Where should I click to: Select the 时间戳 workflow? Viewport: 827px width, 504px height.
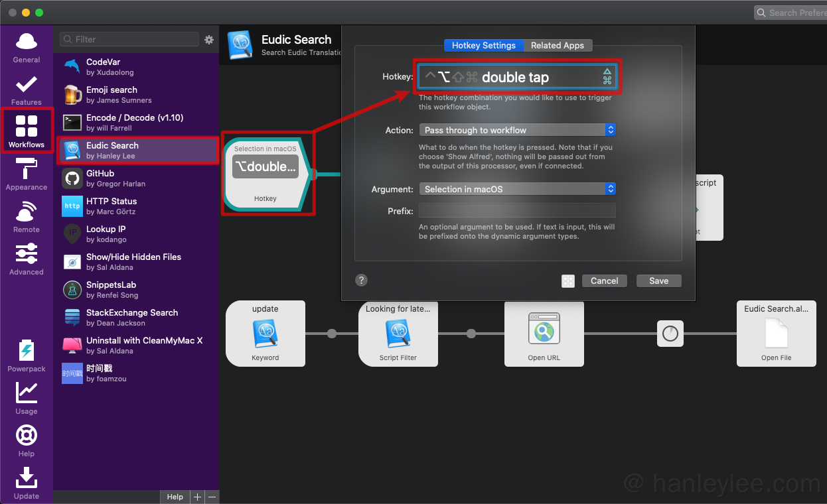point(137,373)
